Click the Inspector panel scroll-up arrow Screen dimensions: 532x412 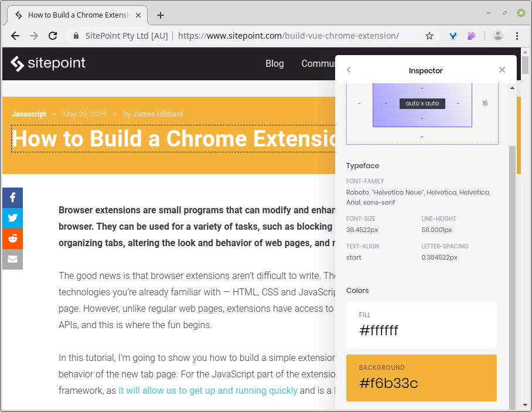click(512, 88)
